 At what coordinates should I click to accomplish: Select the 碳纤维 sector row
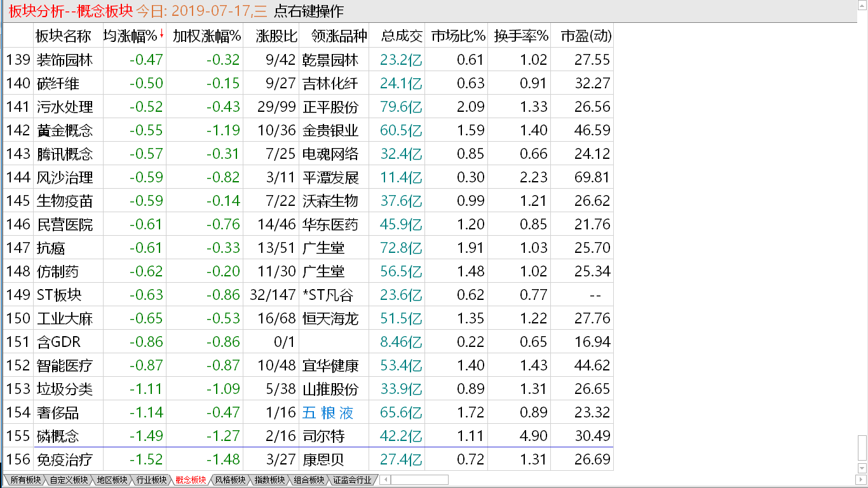tap(309, 83)
